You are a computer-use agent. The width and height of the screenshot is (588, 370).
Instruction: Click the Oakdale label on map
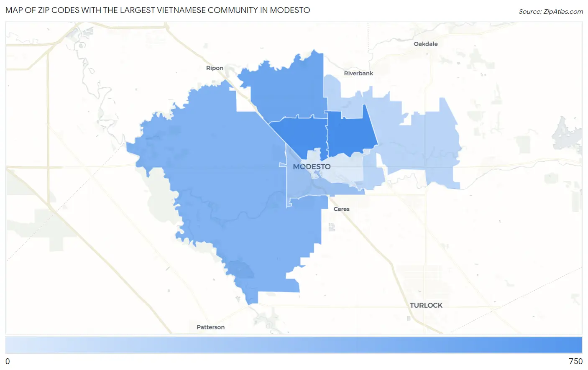click(426, 44)
